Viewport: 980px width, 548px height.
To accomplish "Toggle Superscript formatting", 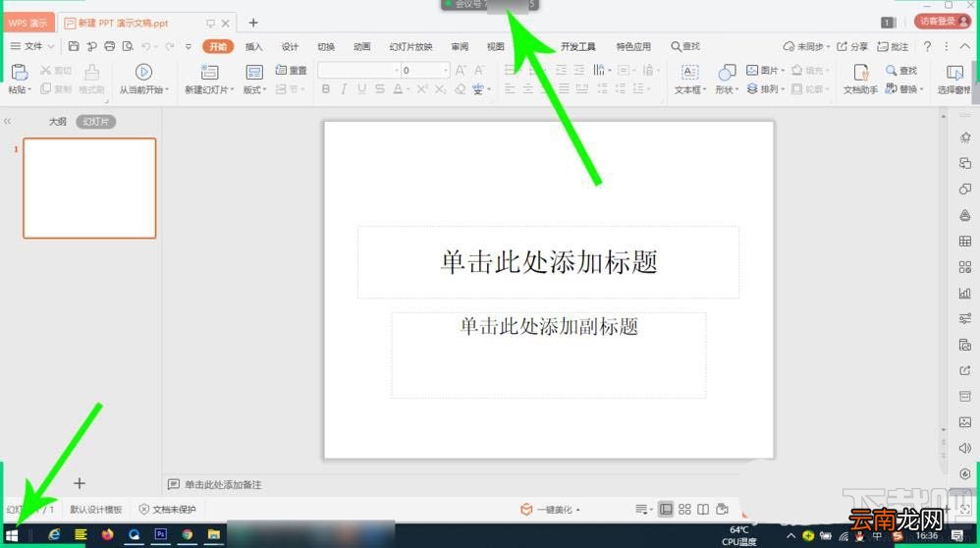I will (x=422, y=89).
